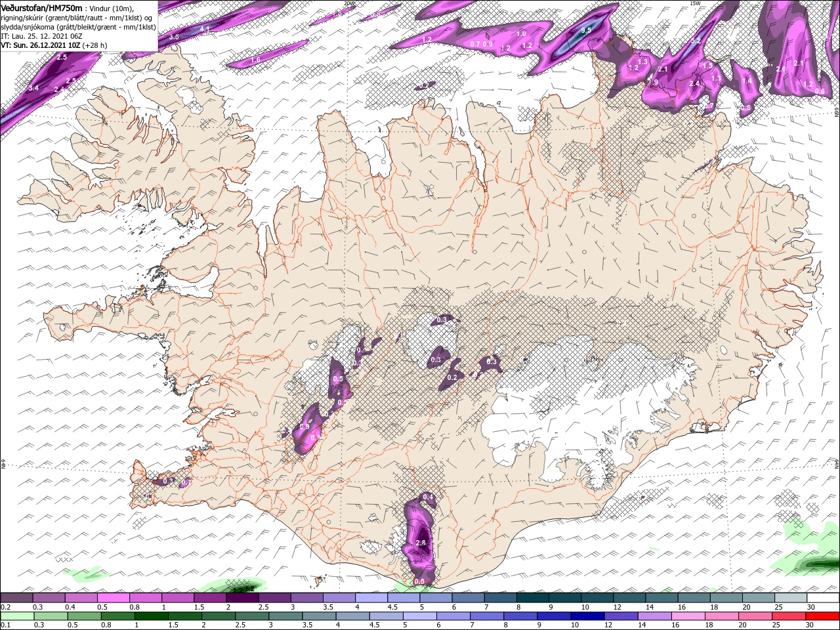Pick upper legend swatch between 4 and 4.5

(x=371, y=598)
